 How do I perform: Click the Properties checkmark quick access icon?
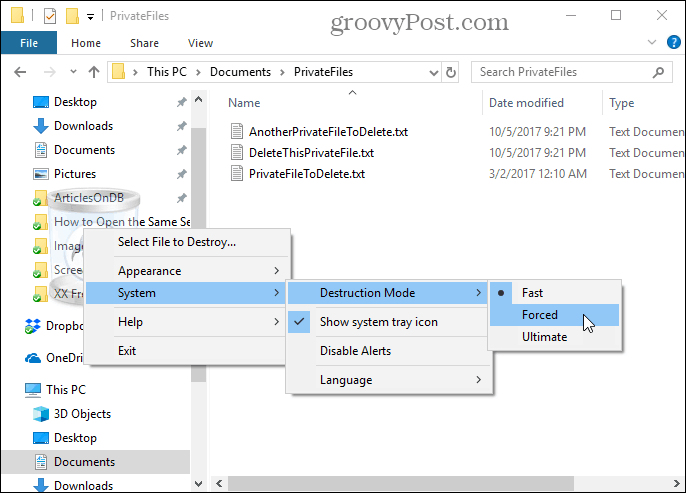point(50,16)
